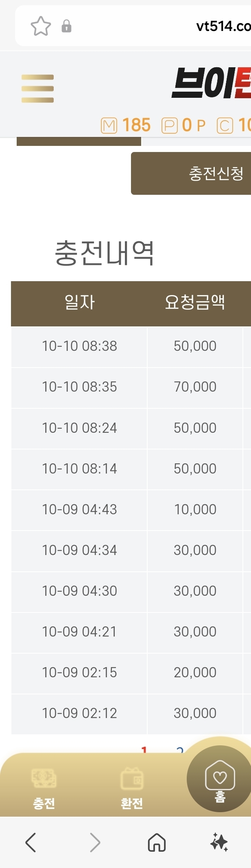Screen dimensions: 251x868
Task: Tap the M money balance icon
Action: (x=109, y=126)
